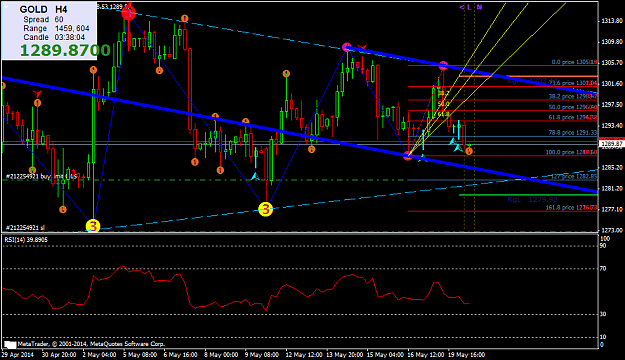Click 1281.20 on the price scale

click(x=611, y=189)
